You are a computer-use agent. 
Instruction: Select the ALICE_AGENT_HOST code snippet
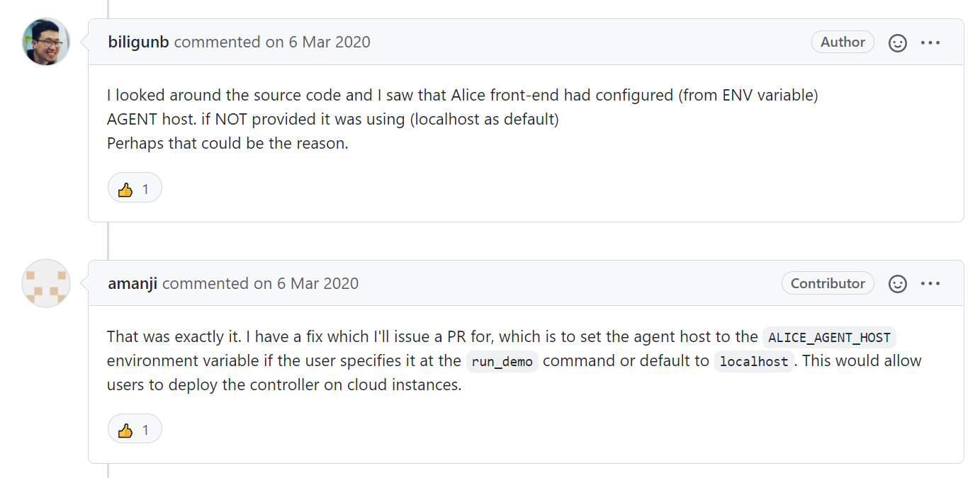point(829,337)
